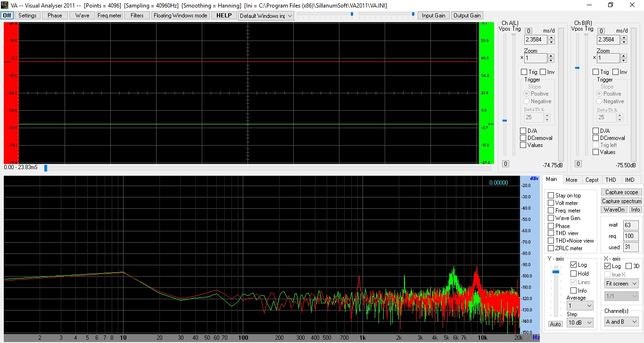This screenshot has height=343, width=644.
Task: Click the Info button next to WaveOn
Action: [x=636, y=210]
